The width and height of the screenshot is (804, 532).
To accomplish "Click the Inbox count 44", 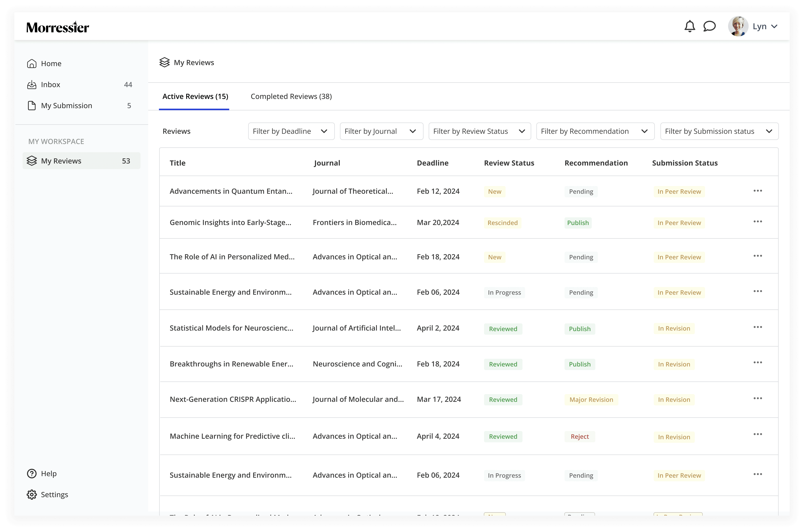I will tap(128, 84).
